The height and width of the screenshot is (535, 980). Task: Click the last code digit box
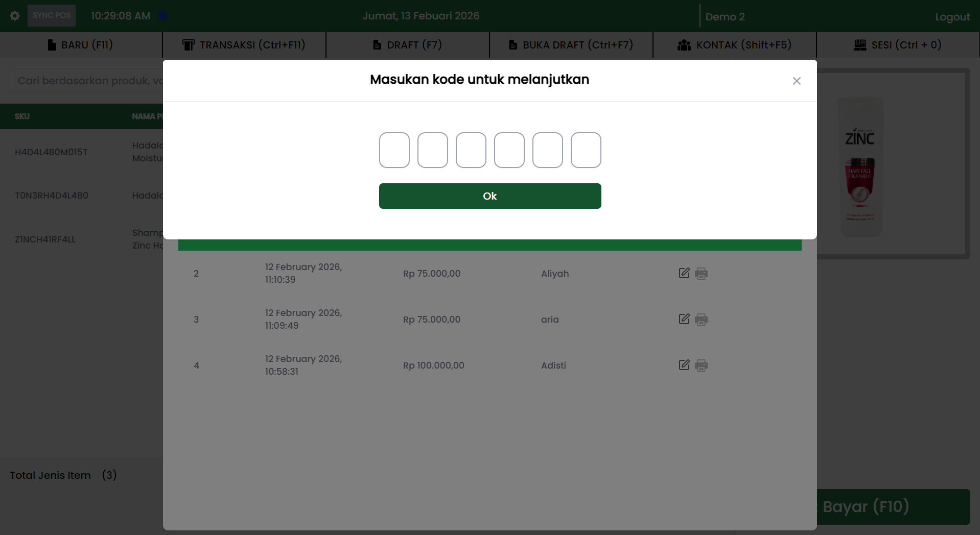(586, 150)
